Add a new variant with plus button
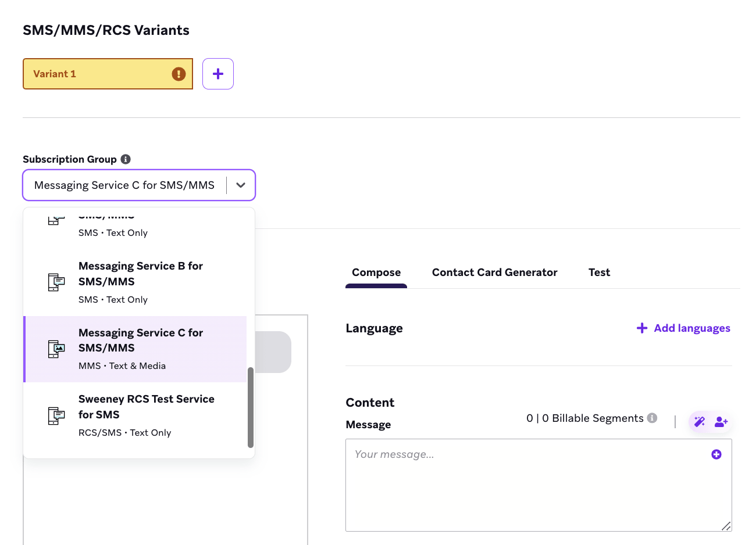The height and width of the screenshot is (545, 756). pyautogui.click(x=218, y=74)
